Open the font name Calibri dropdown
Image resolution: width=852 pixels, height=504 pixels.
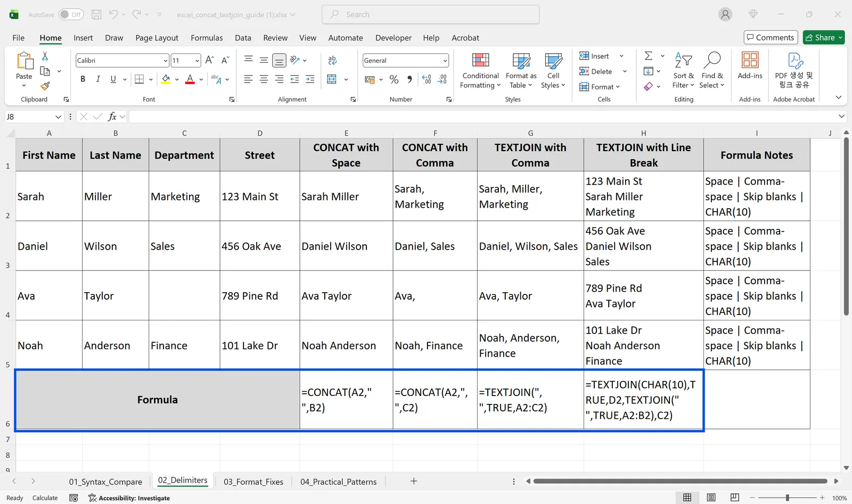(x=165, y=61)
